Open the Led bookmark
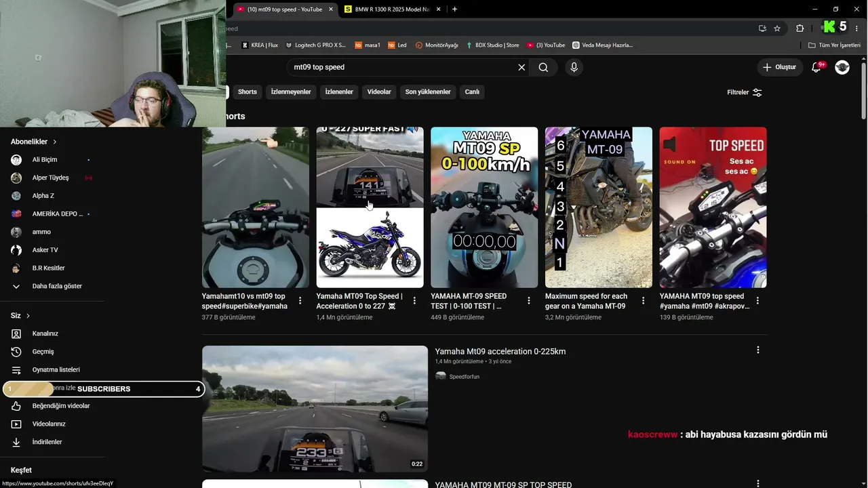 397,45
